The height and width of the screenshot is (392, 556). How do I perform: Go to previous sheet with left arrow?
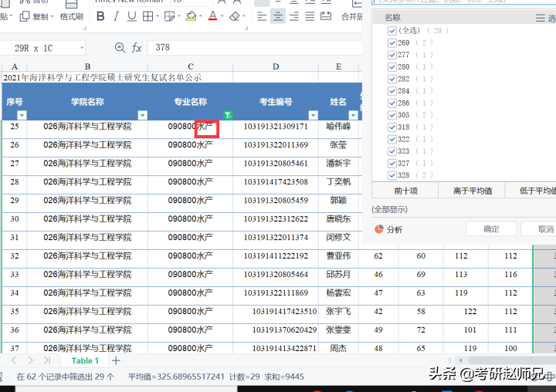tap(14, 360)
